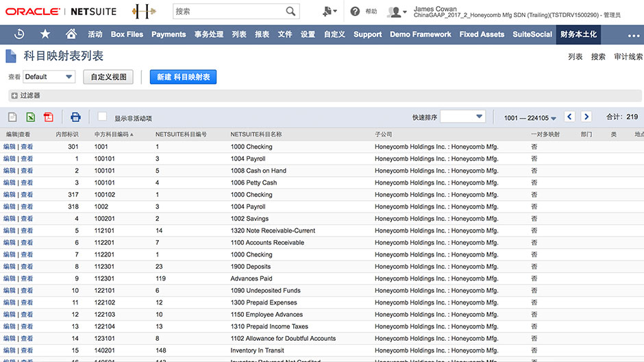Viewport: 644px width, 362px height.
Task: Click 查看 for the 1008 Cash on Hand row
Action: (x=27, y=171)
